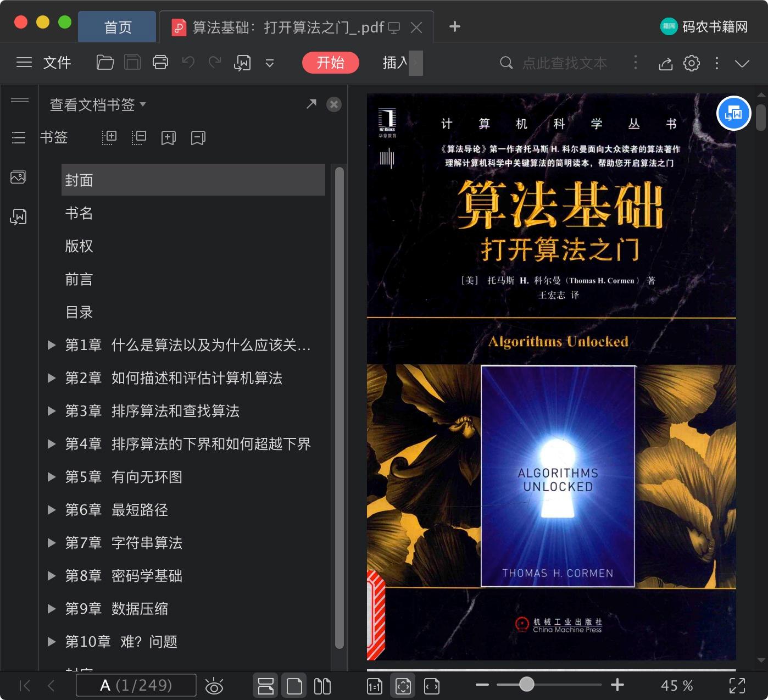768x700 pixels.
Task: Click the page number field A (1/249)
Action: [136, 685]
